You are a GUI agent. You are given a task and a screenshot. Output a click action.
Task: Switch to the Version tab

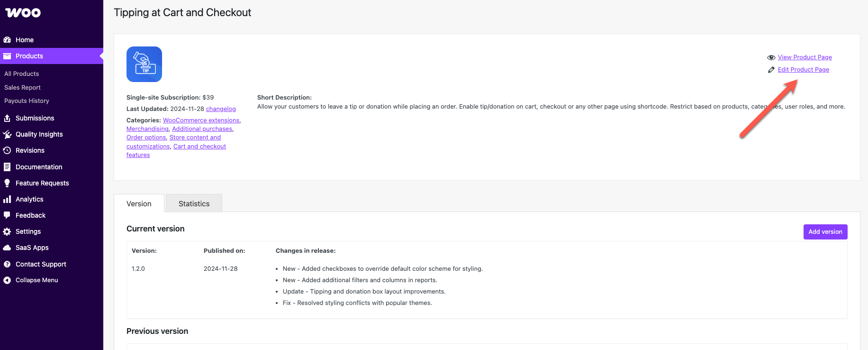pyautogui.click(x=139, y=203)
